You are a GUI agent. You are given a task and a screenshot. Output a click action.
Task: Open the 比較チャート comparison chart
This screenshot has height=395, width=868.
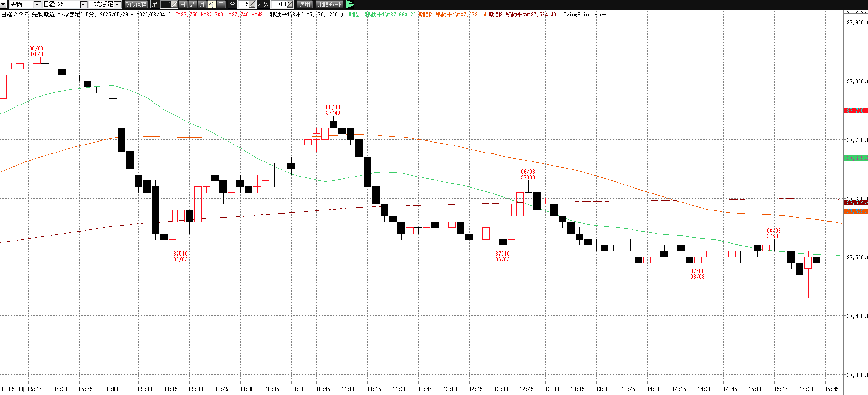tap(329, 5)
